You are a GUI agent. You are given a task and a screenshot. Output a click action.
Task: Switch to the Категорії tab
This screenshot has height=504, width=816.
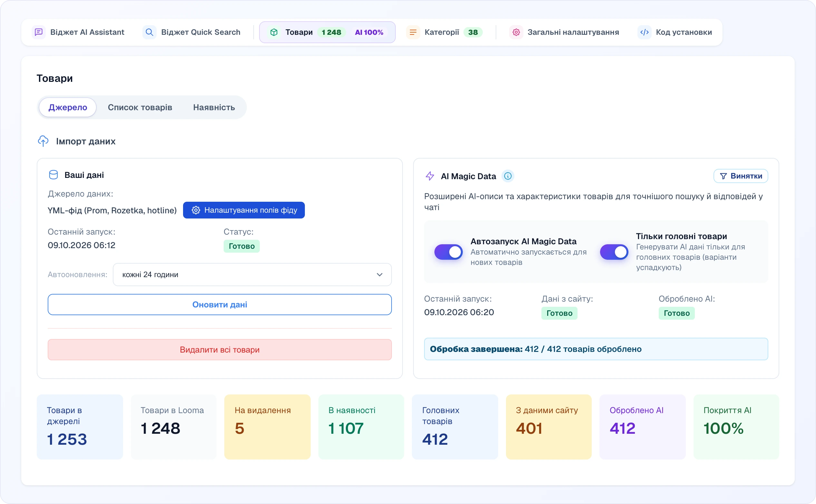(444, 32)
